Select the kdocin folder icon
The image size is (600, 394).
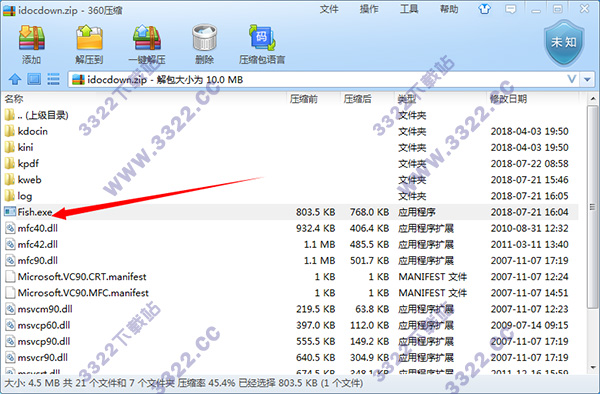(x=10, y=131)
